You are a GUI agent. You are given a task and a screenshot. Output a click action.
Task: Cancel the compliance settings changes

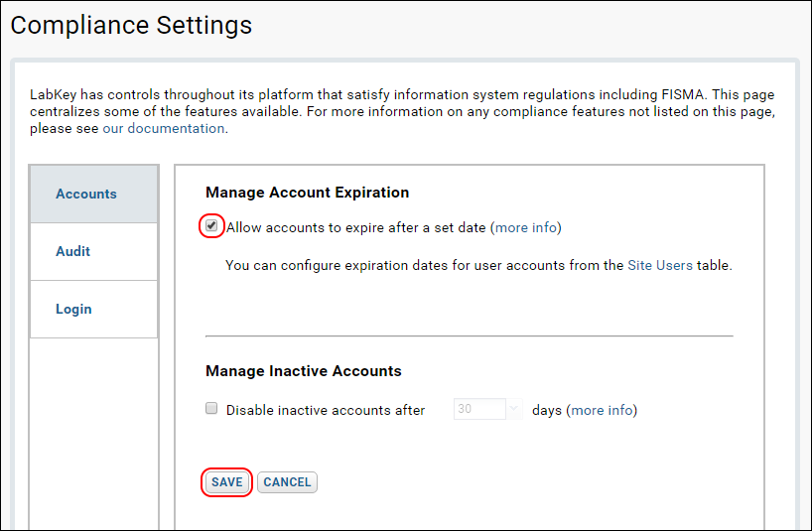[x=288, y=482]
